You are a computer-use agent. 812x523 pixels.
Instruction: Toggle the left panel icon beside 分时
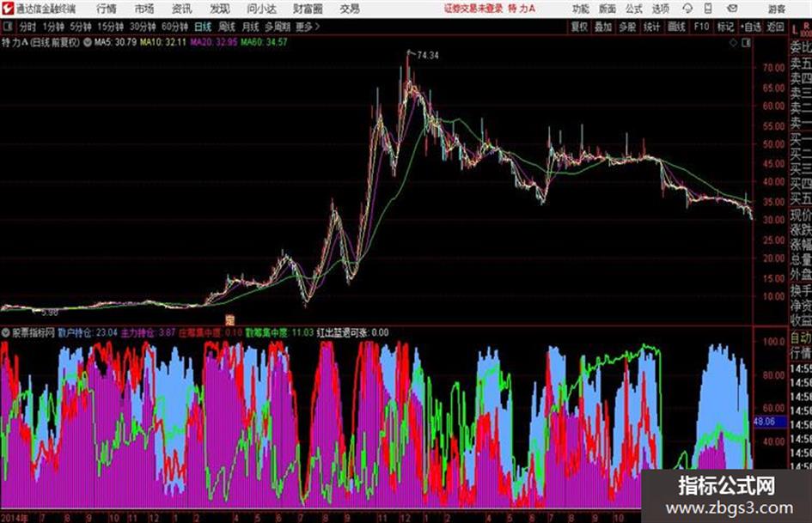click(8, 27)
